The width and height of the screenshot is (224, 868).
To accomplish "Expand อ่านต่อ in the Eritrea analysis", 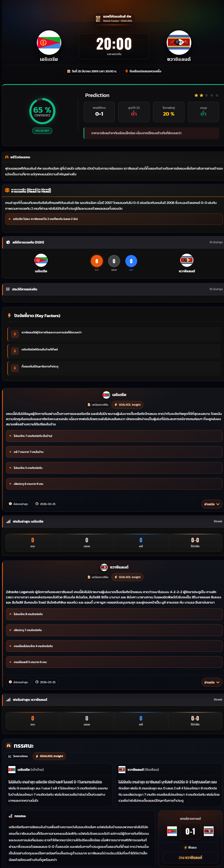I will click(212, 504).
